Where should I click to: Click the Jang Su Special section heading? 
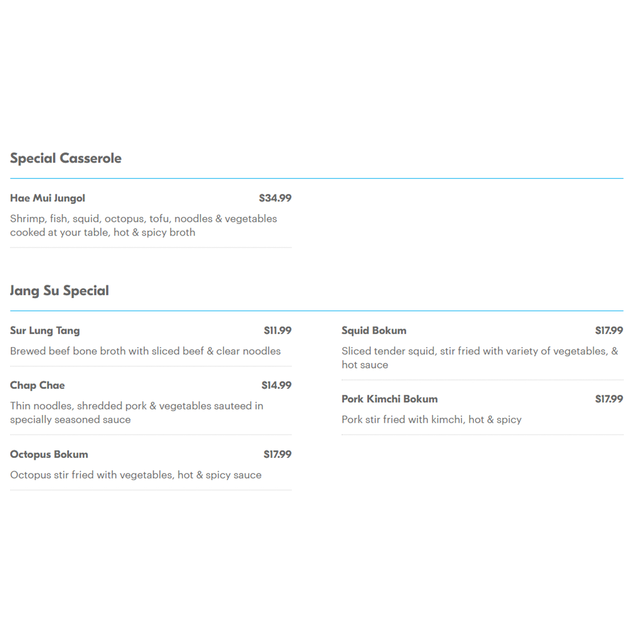[x=60, y=291]
